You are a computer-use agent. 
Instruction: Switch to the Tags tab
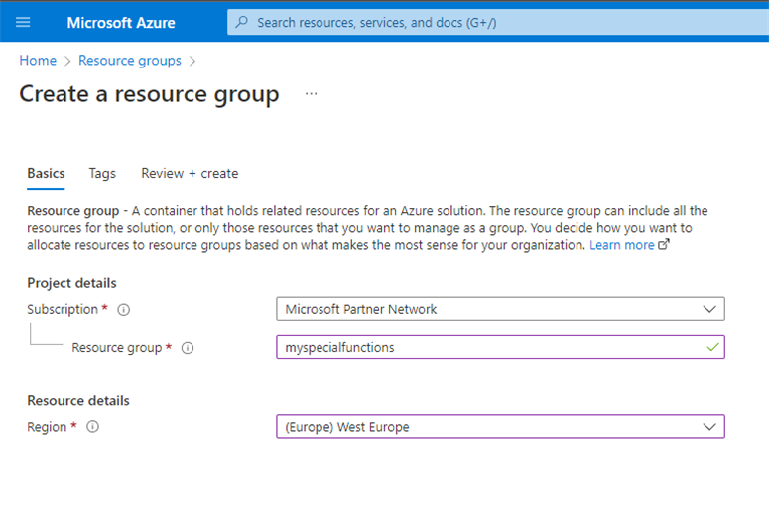(102, 174)
